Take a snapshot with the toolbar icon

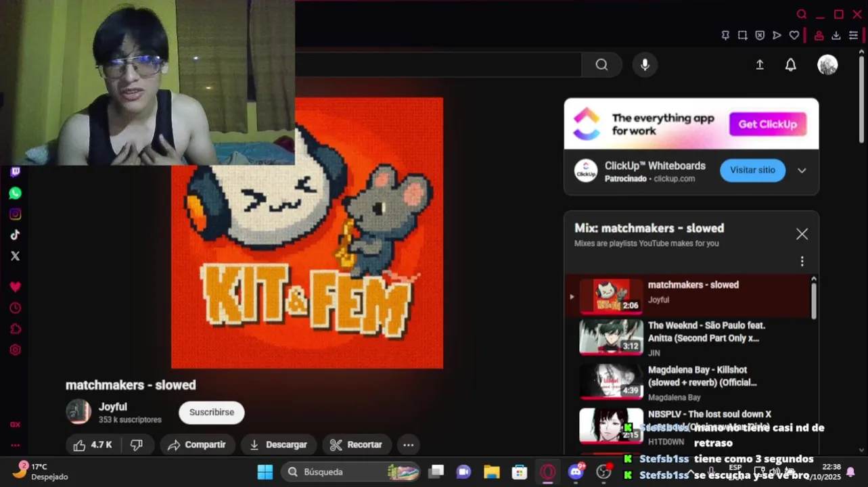coord(742,35)
